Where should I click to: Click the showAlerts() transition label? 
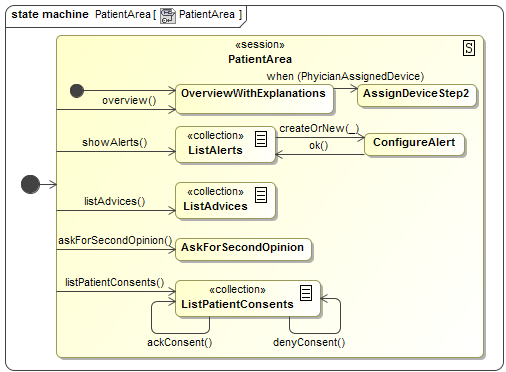point(115,142)
